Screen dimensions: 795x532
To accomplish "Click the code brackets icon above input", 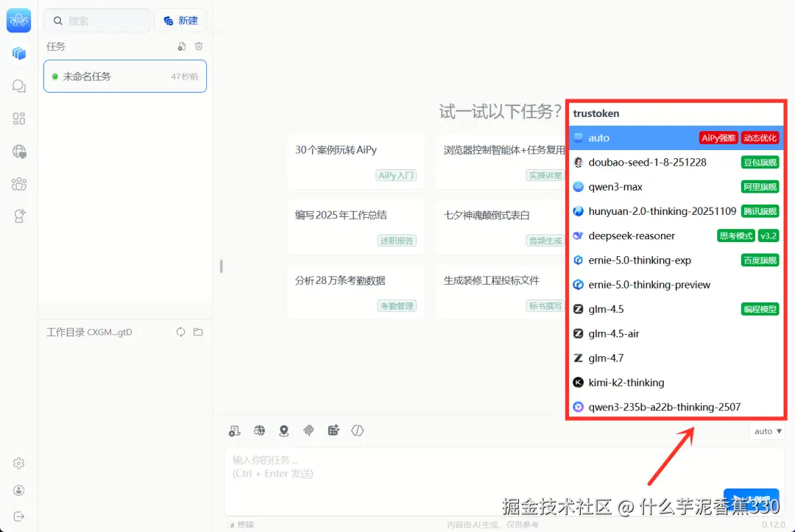I will click(358, 430).
